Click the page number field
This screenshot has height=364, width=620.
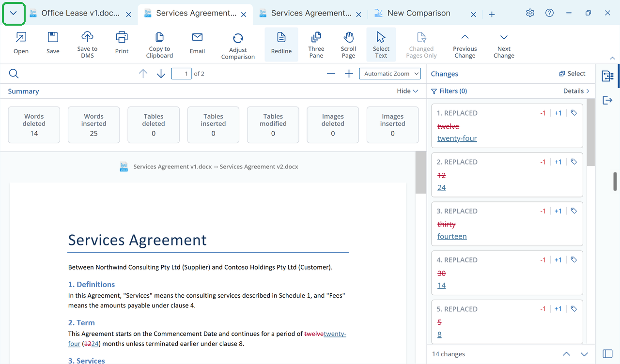click(x=181, y=74)
